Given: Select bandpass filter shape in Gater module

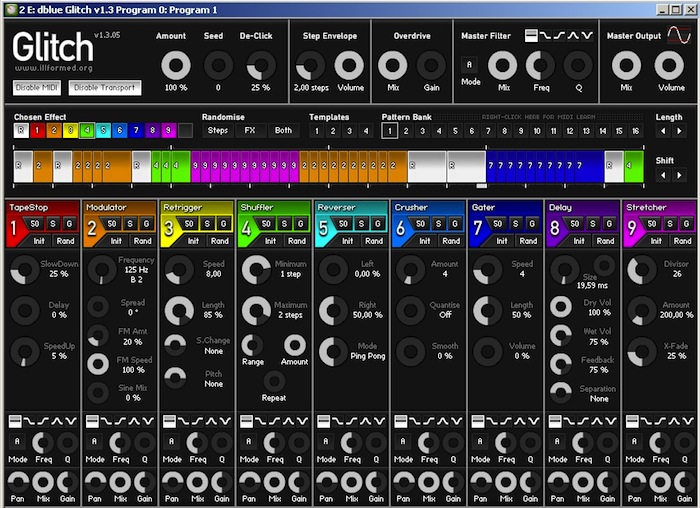Looking at the screenshot, I should pyautogui.click(x=520, y=421).
